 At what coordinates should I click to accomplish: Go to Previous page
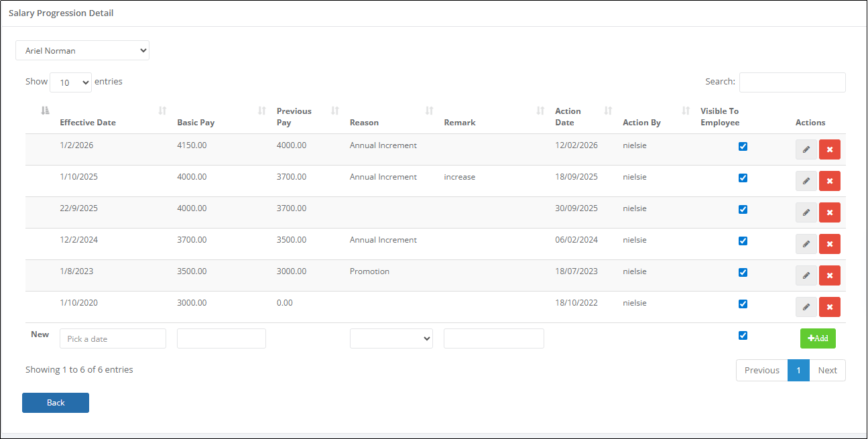pyautogui.click(x=762, y=370)
